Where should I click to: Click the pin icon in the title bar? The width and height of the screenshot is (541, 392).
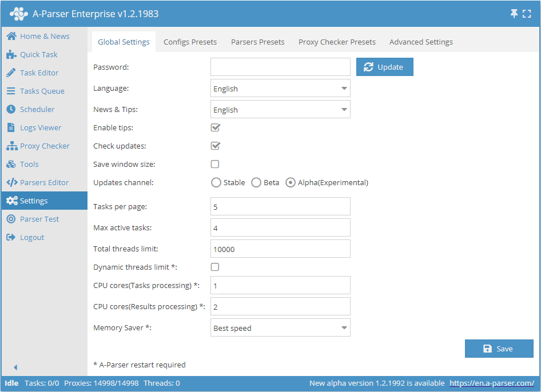tap(514, 13)
